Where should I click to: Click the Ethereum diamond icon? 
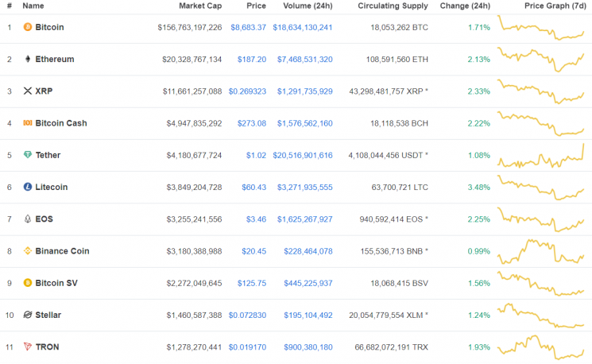click(28, 59)
